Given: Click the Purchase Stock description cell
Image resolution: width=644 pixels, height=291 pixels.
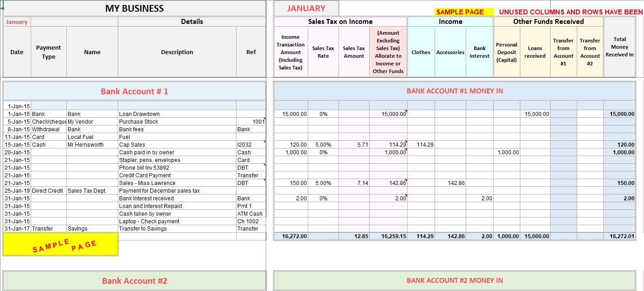Looking at the screenshot, I should click(177, 122).
